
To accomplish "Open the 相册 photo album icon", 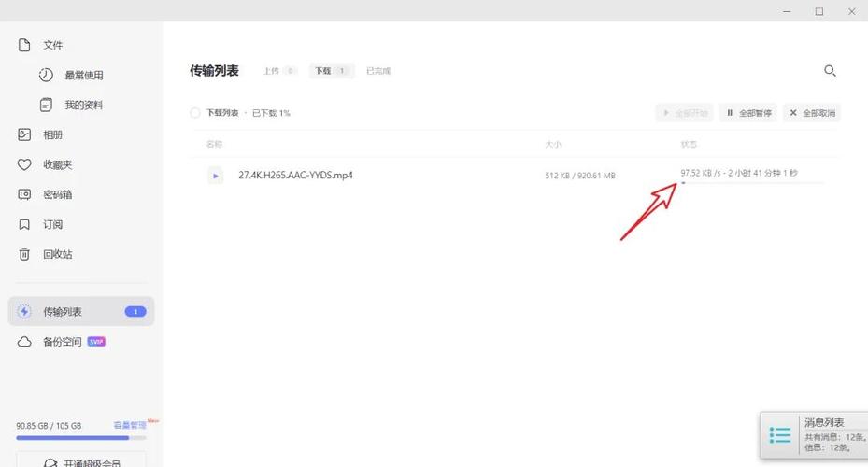I will (x=25, y=134).
